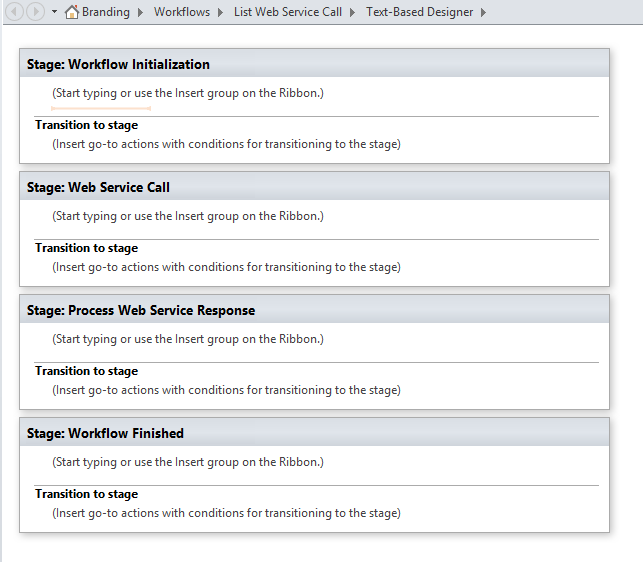Select Process Web Service Response stage header
The height and width of the screenshot is (562, 643).
click(x=141, y=310)
